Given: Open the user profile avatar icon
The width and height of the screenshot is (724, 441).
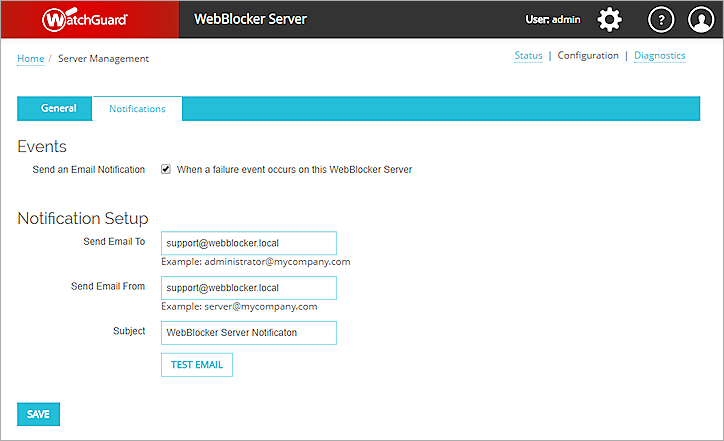Looking at the screenshot, I should 701,19.
